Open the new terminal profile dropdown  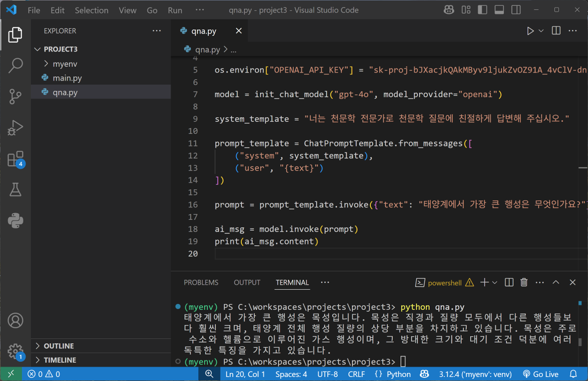coord(495,283)
